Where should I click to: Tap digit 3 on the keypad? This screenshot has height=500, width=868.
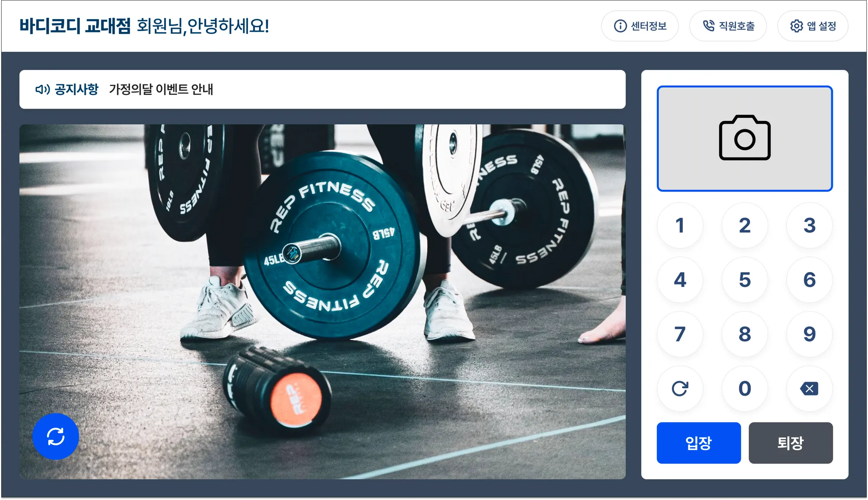[809, 225]
